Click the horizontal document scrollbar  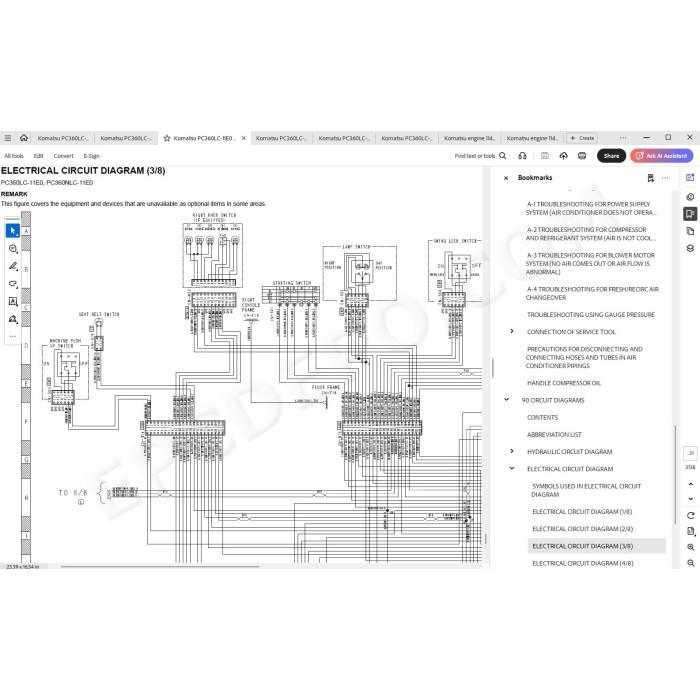[x=160, y=567]
